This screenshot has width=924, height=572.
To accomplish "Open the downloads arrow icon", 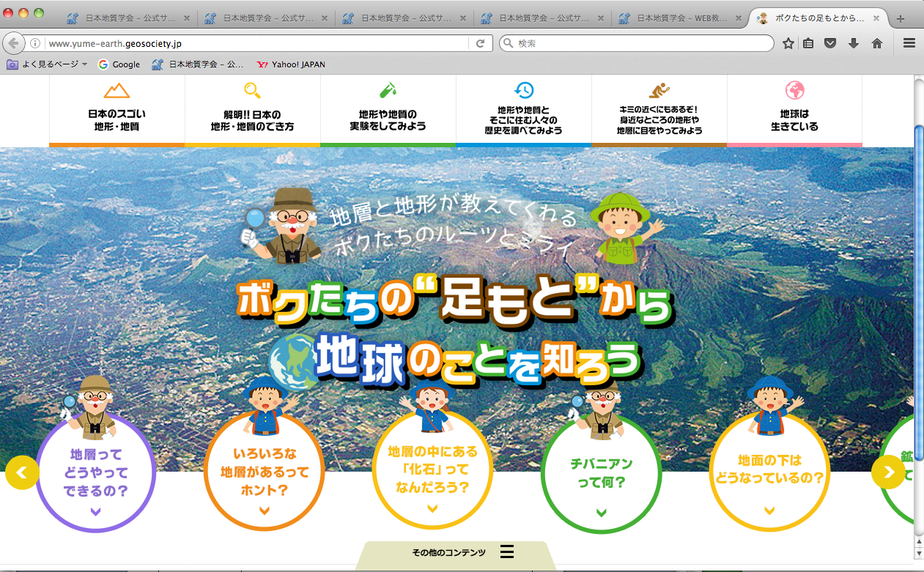I will tap(854, 43).
